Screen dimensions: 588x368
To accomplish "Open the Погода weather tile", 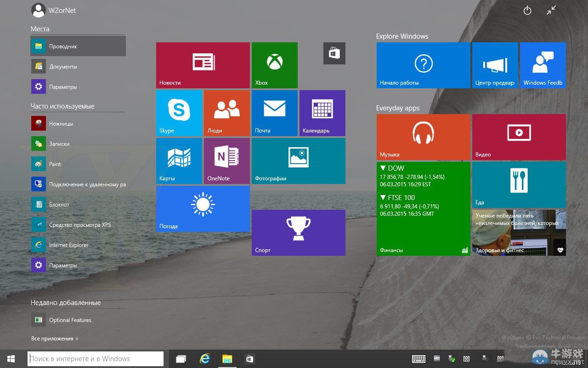I will click(x=203, y=209).
